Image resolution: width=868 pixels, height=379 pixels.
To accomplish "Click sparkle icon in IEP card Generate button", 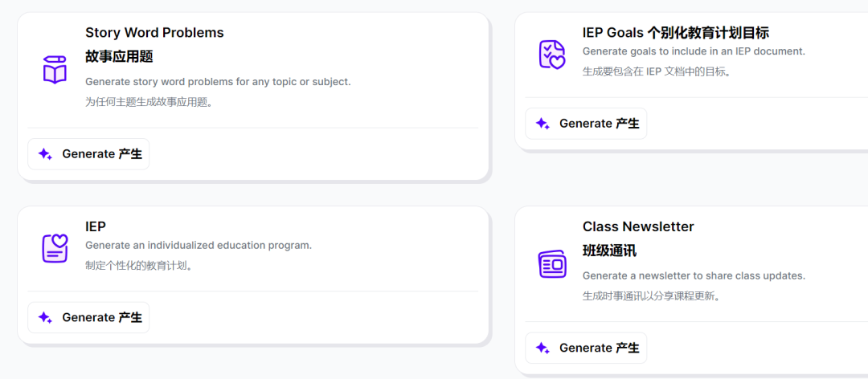I will point(45,318).
